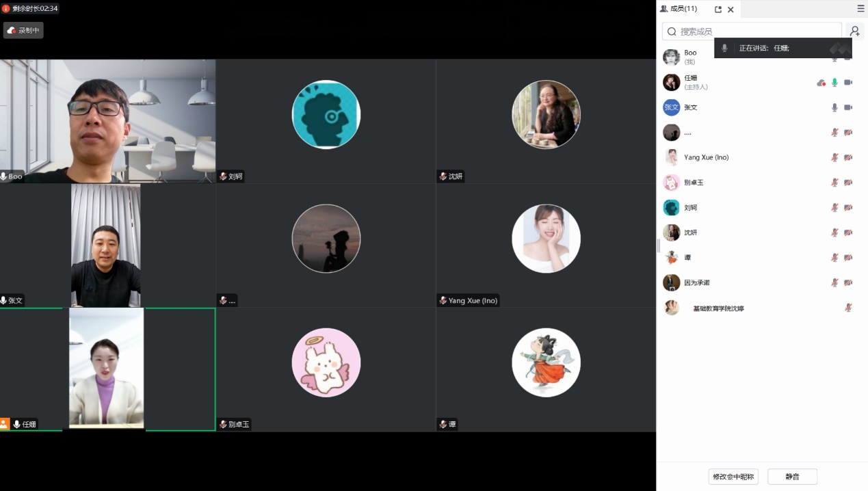Click disabled camera icon for 因为承诺

(848, 282)
